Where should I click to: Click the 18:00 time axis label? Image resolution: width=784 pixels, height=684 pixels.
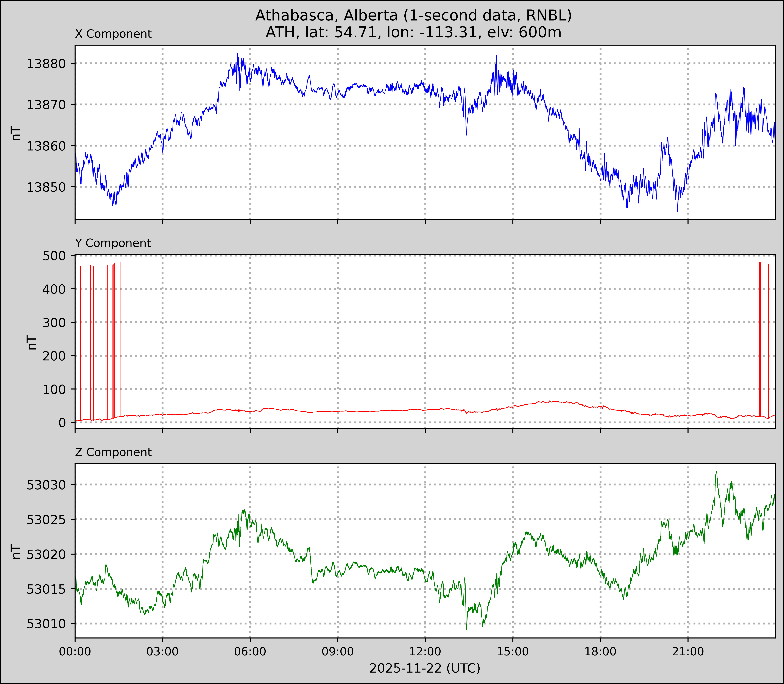(x=600, y=652)
